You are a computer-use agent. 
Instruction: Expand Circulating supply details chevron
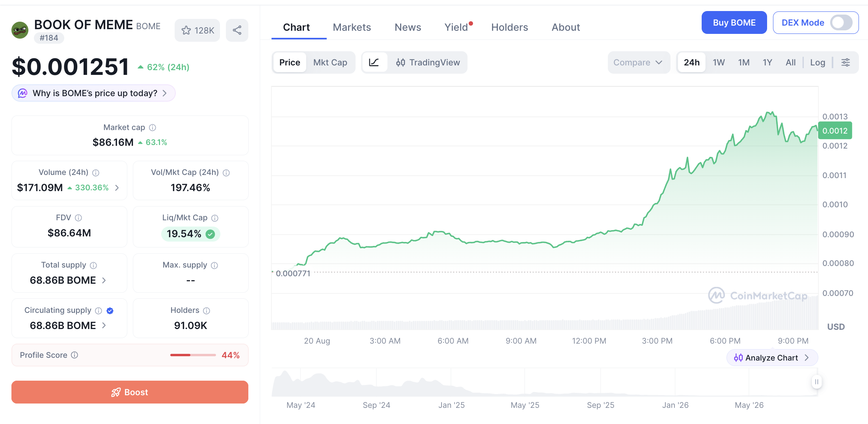tap(104, 325)
